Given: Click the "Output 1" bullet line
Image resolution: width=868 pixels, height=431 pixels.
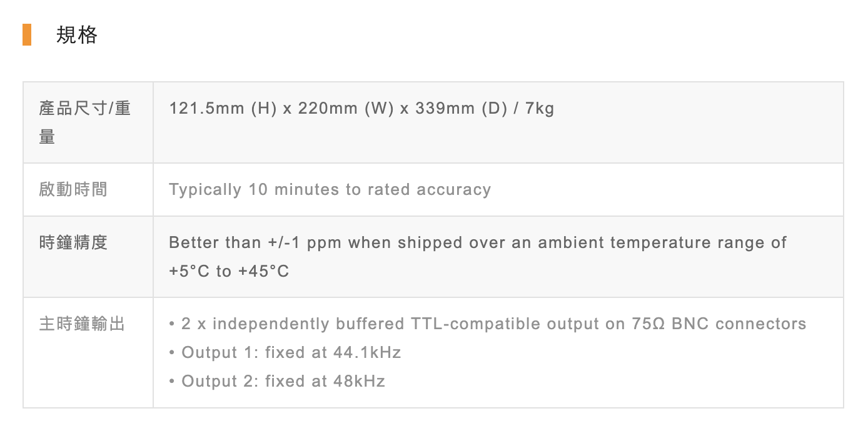Looking at the screenshot, I should point(285,353).
